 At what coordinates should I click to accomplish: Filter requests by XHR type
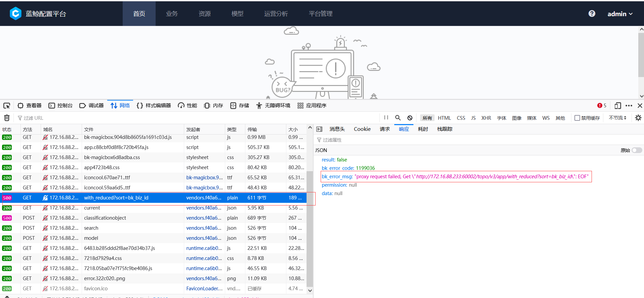[486, 118]
